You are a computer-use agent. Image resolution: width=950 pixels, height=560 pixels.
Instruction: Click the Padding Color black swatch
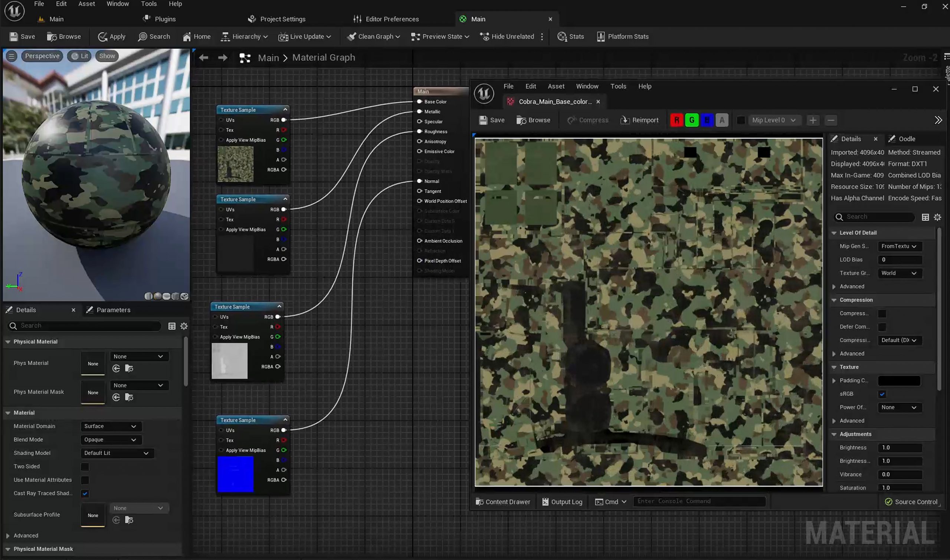point(899,381)
